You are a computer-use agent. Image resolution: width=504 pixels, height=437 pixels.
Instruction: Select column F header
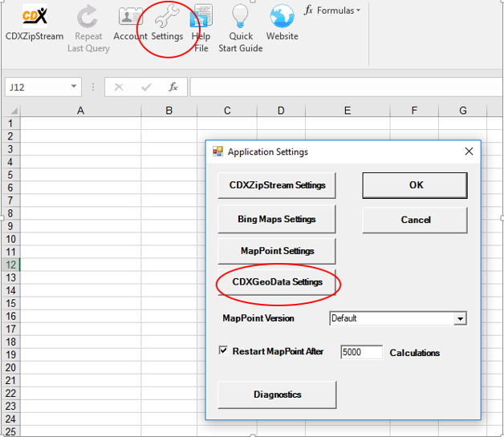click(x=414, y=111)
